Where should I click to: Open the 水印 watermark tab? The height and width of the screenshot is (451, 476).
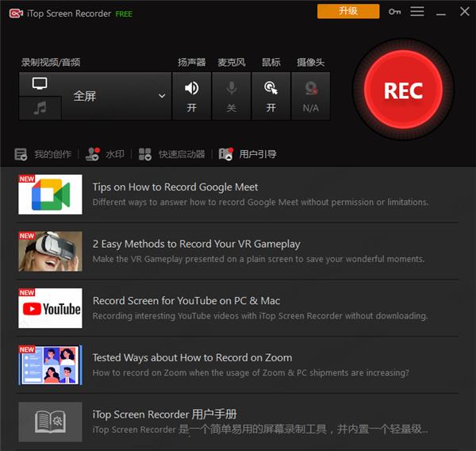point(105,154)
